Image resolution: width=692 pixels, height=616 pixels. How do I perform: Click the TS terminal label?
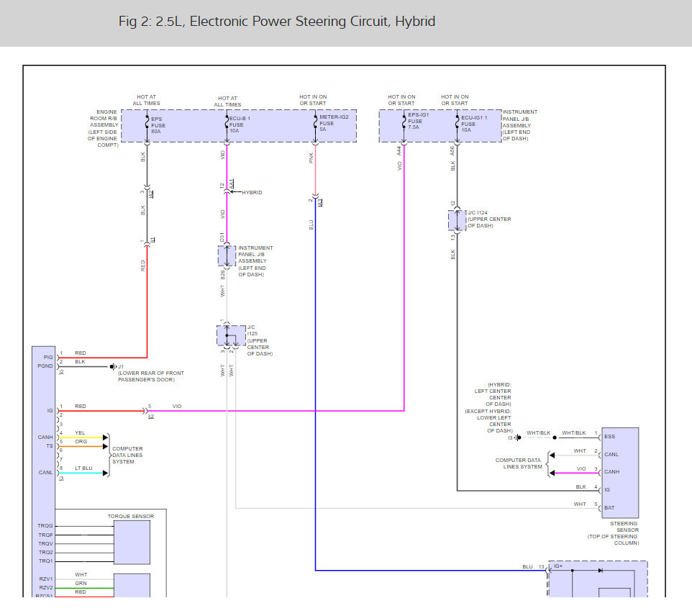50,446
